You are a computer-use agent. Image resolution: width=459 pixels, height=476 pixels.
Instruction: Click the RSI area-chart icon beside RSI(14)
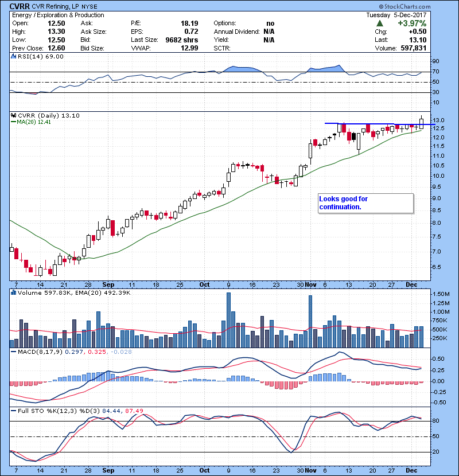[13, 56]
